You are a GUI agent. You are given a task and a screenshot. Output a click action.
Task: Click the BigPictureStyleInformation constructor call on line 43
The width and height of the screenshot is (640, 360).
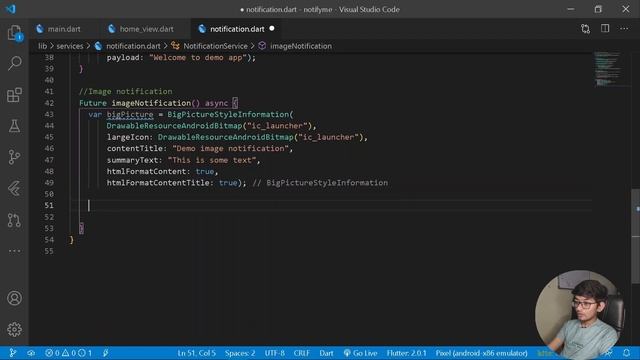point(228,114)
